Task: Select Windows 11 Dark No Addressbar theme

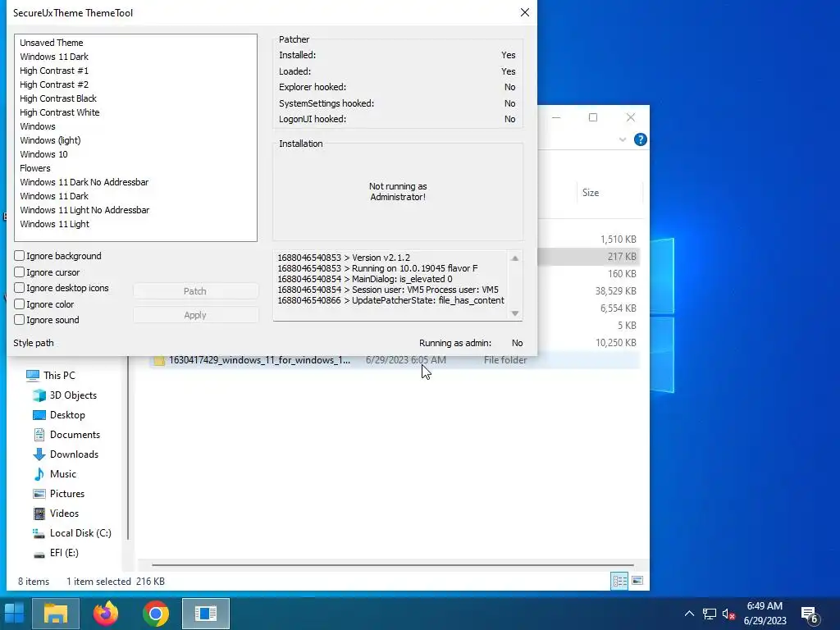Action: pyautogui.click(x=84, y=182)
